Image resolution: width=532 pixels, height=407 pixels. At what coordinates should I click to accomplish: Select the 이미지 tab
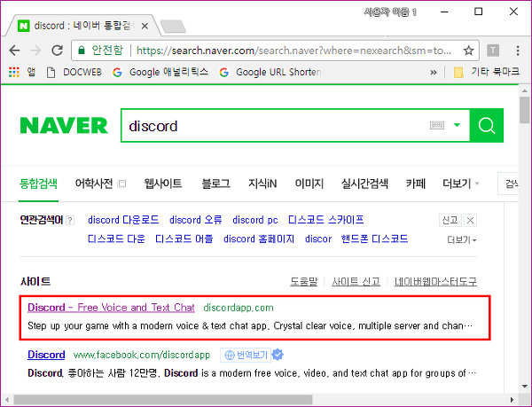309,184
